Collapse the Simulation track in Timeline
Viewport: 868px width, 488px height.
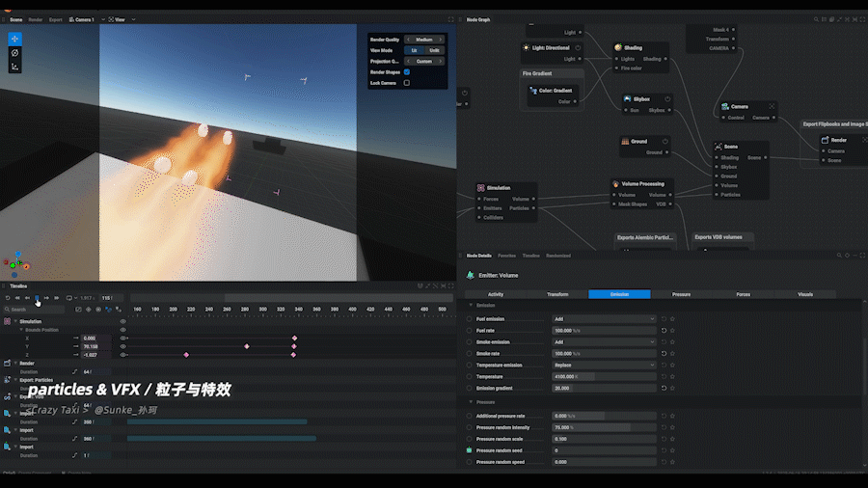[x=16, y=321]
